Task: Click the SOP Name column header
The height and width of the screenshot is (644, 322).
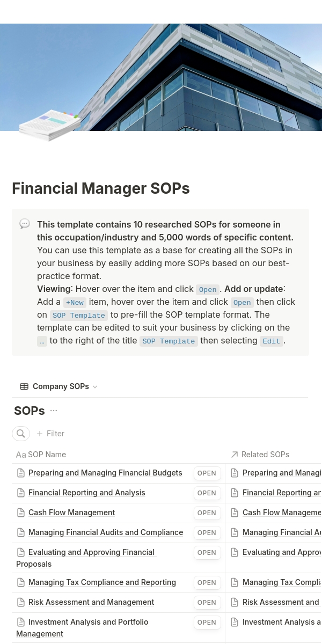Action: click(x=41, y=455)
